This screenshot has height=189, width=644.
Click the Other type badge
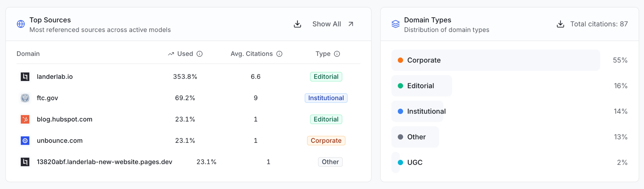point(330,162)
